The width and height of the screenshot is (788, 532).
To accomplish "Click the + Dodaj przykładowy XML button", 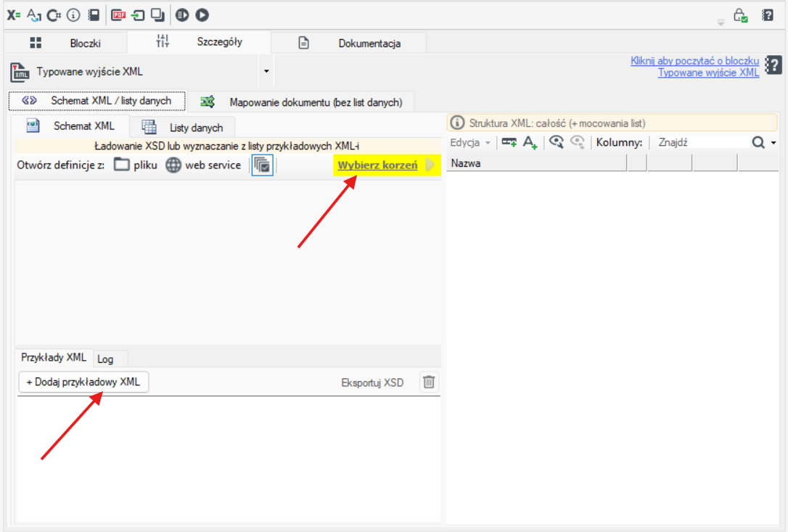I will pyautogui.click(x=83, y=382).
